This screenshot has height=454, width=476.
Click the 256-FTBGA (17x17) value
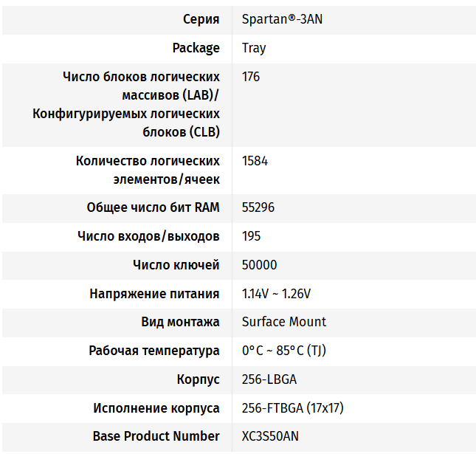click(292, 408)
